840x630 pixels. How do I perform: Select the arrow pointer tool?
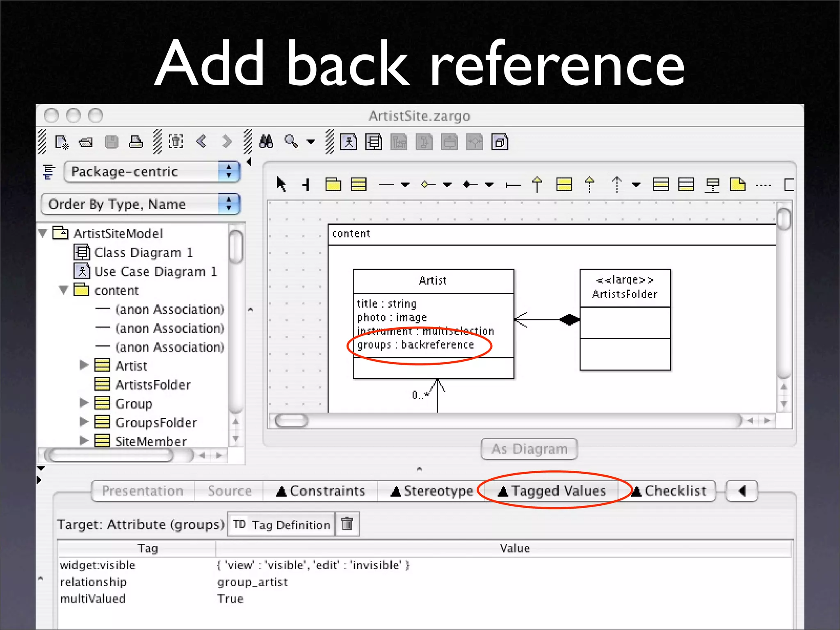point(281,184)
